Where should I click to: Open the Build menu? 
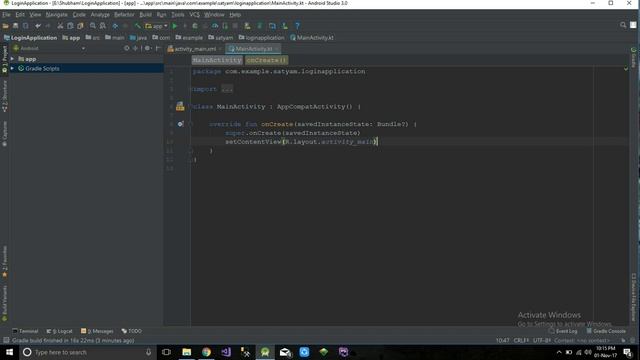tap(145, 15)
